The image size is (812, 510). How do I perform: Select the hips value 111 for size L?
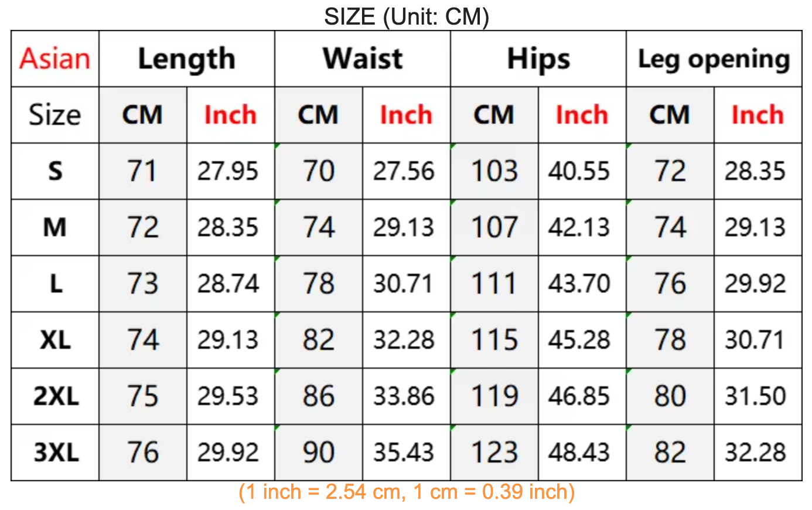click(494, 284)
